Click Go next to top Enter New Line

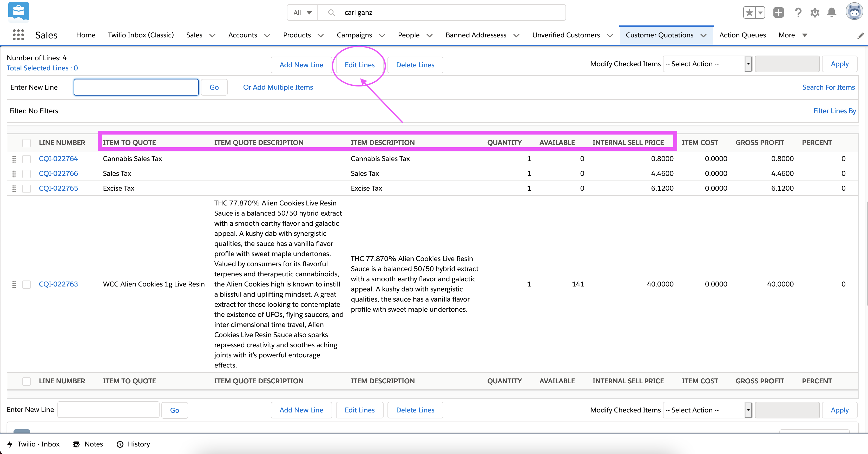pyautogui.click(x=214, y=87)
